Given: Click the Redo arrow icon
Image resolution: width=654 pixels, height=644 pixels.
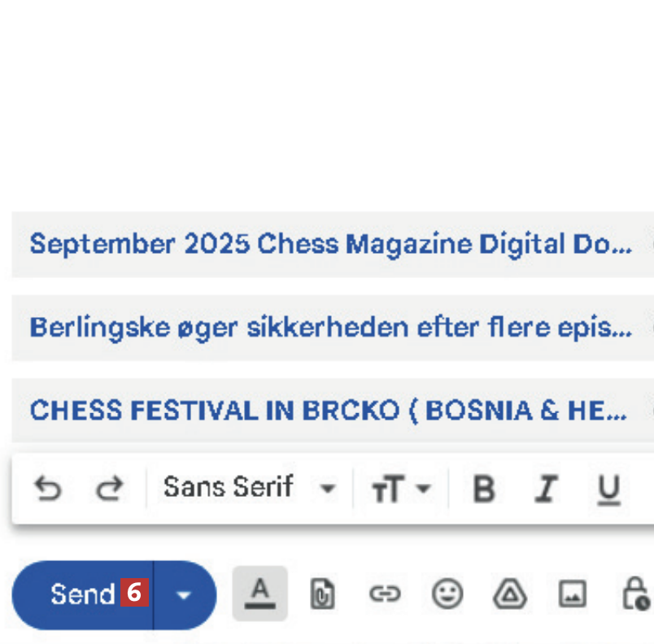Looking at the screenshot, I should [109, 489].
